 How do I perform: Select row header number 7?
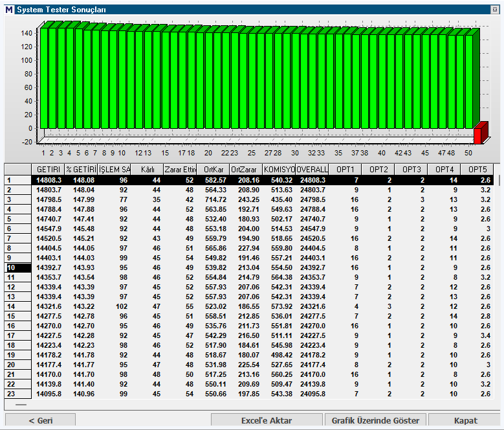click(18, 238)
